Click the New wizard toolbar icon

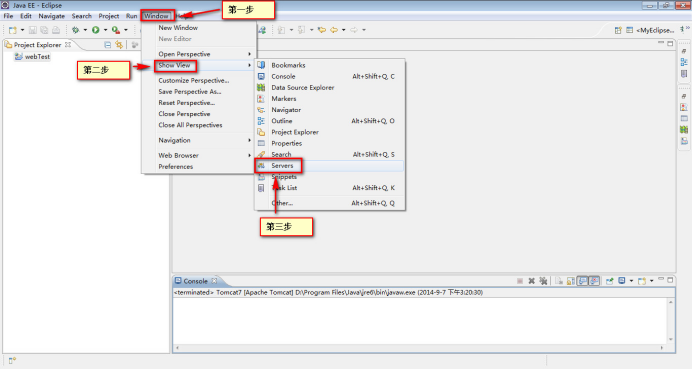click(12, 30)
